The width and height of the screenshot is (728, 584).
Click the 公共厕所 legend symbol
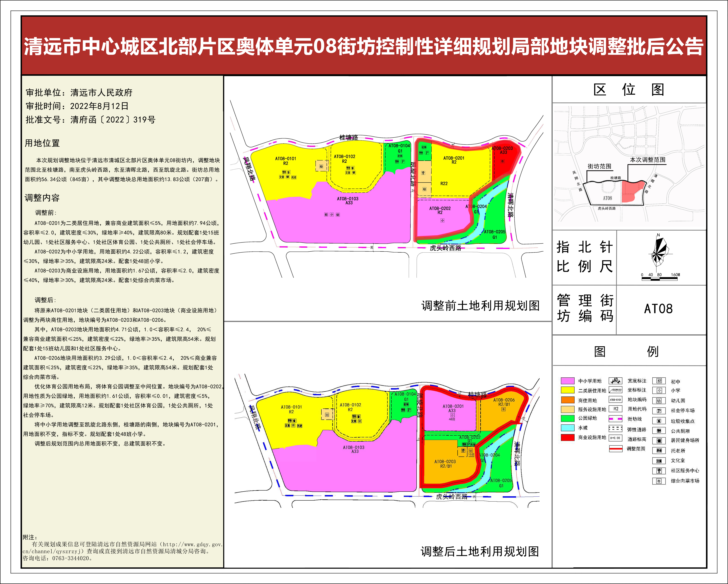(x=659, y=431)
